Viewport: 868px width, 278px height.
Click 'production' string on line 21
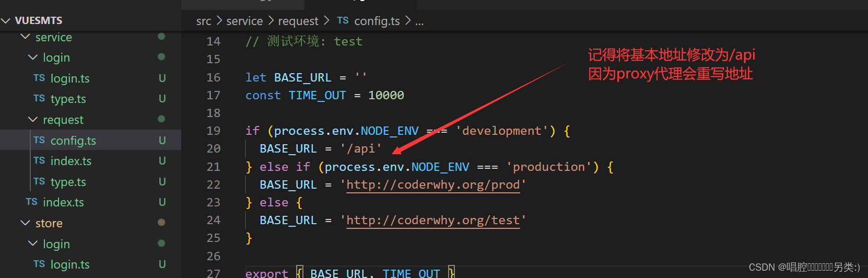549,167
